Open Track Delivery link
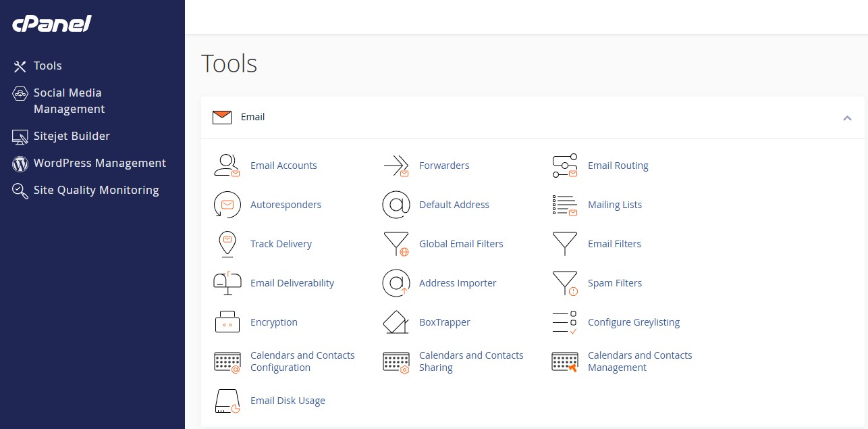Viewport: 868px width, 429px height. [x=281, y=244]
